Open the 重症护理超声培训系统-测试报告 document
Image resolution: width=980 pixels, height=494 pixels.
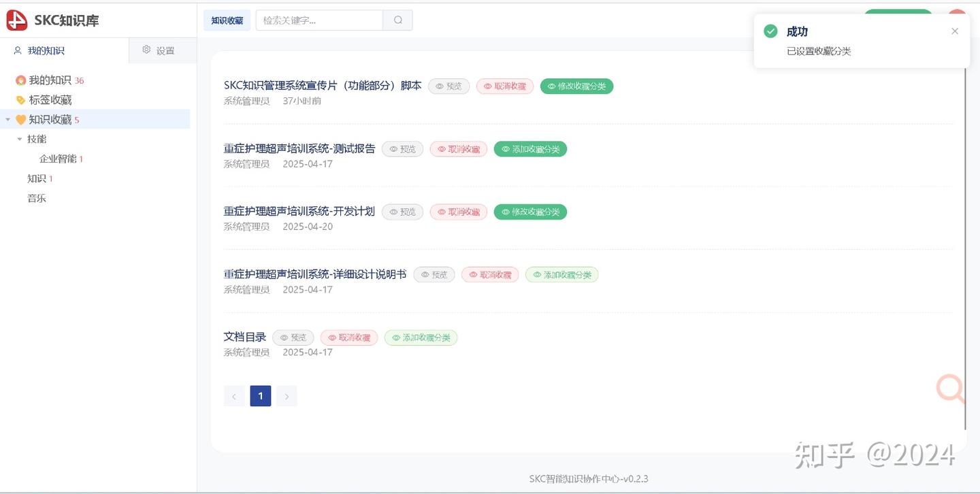299,148
